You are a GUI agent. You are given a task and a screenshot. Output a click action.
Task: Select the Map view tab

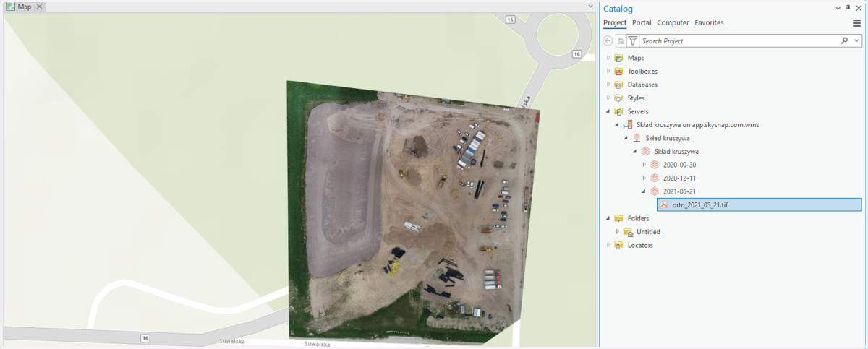[25, 7]
